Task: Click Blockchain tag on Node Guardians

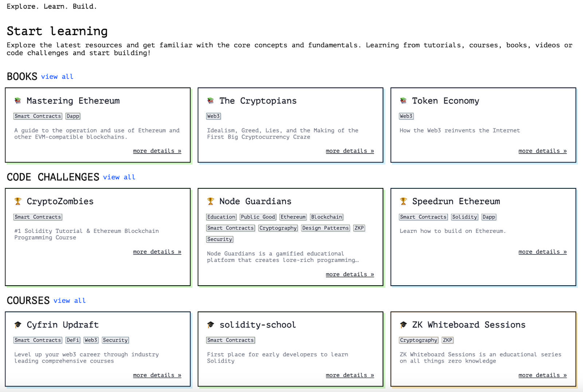Action: point(327,217)
